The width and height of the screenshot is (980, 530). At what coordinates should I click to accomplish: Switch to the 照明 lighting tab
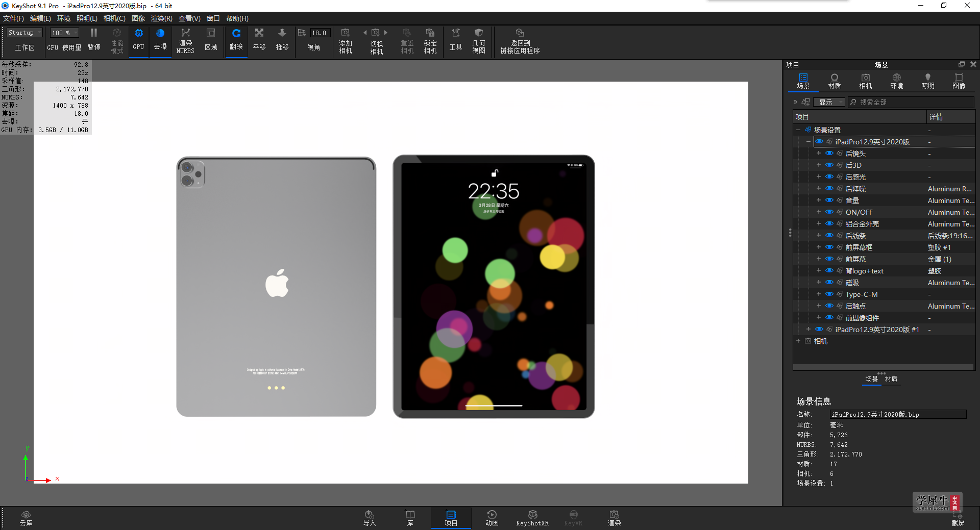(x=928, y=82)
